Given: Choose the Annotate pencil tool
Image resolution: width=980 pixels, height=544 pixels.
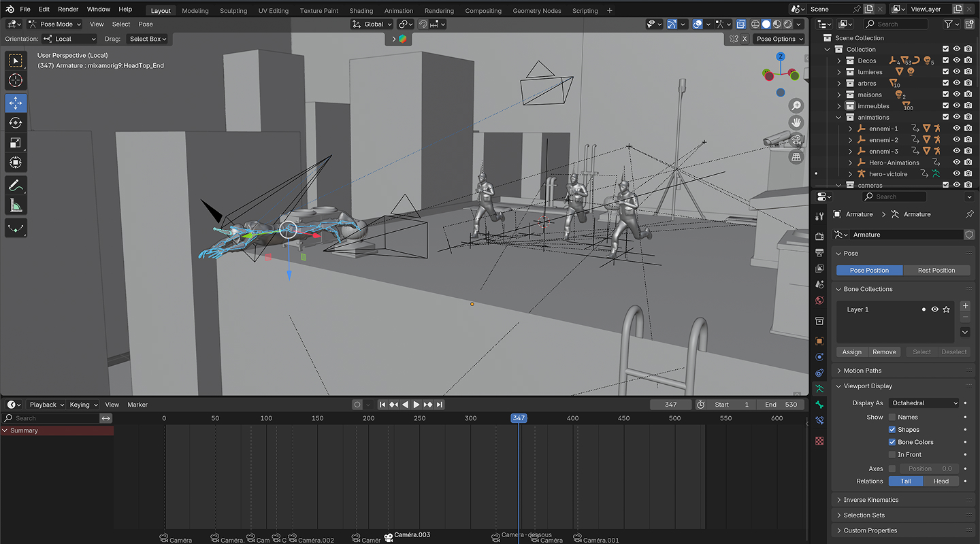Looking at the screenshot, I should coord(16,185).
